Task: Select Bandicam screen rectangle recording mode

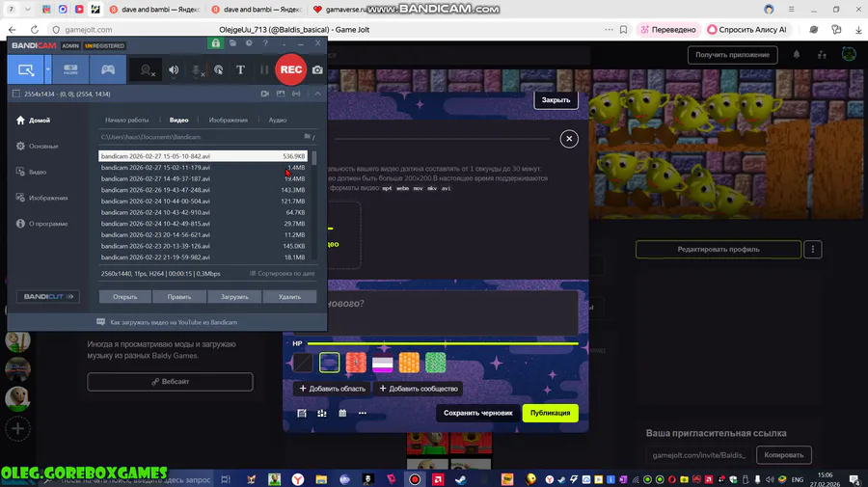Action: (26, 69)
